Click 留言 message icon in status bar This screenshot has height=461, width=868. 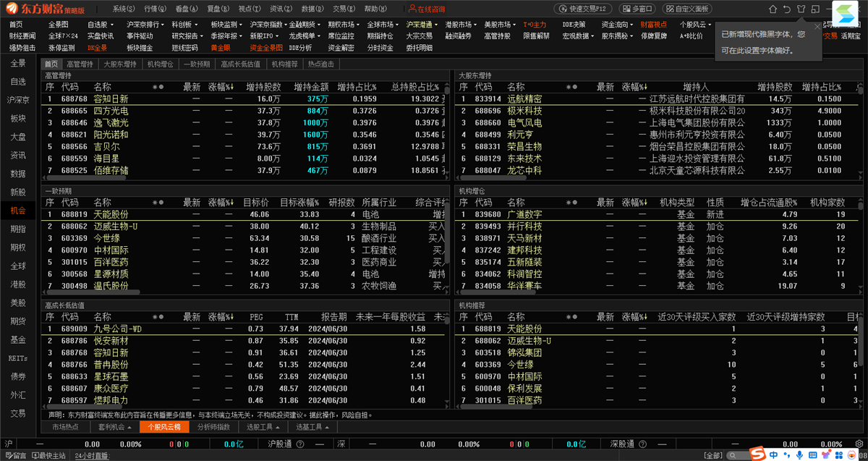(14, 456)
